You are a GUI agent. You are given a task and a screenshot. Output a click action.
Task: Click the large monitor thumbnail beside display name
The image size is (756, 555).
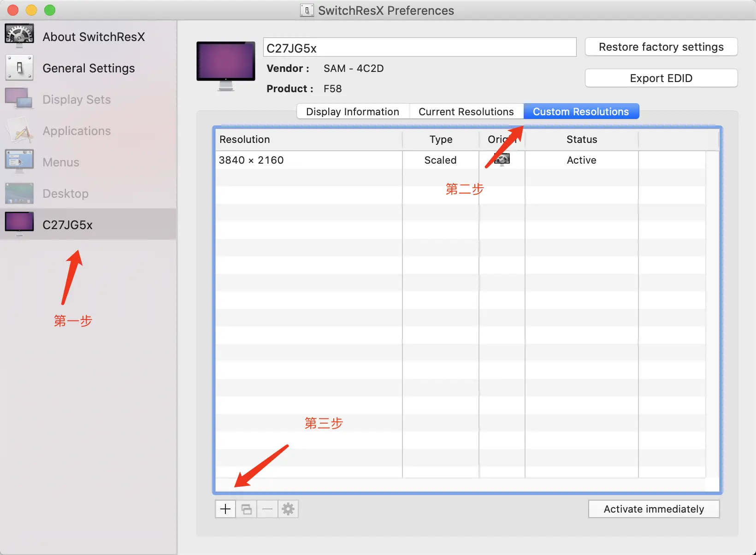coord(226,66)
